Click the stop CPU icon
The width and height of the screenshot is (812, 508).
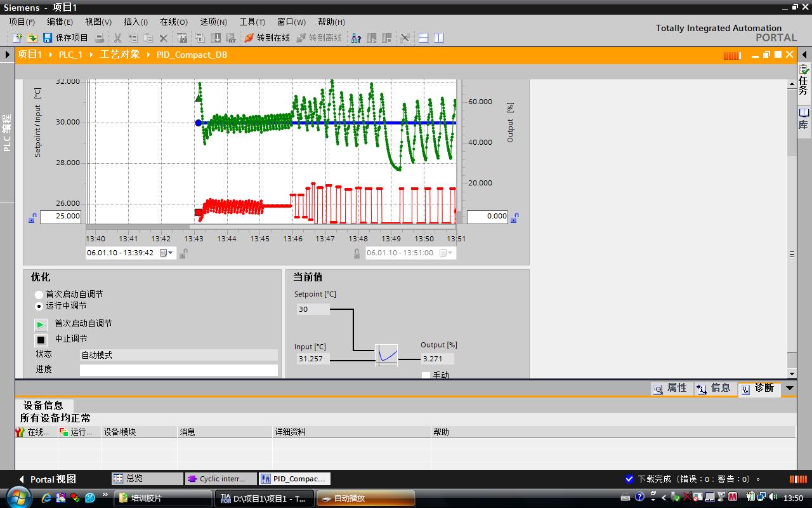(x=387, y=38)
